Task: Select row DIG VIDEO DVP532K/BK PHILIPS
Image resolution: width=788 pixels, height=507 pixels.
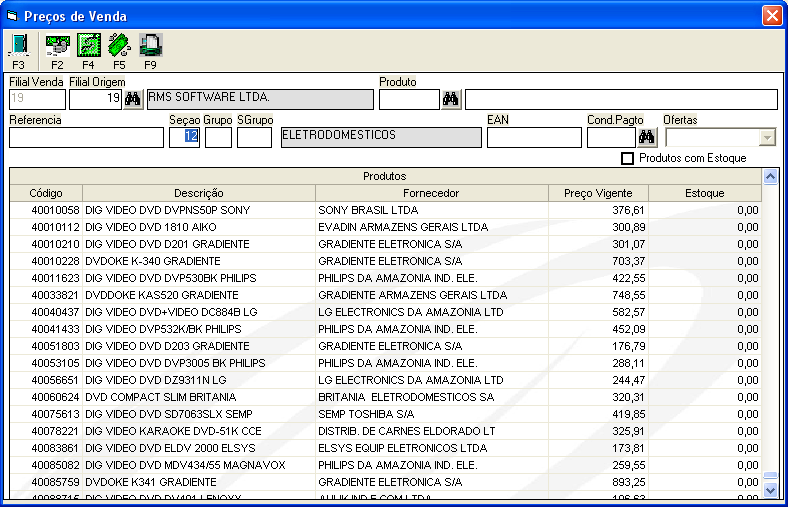Action: click(385, 329)
